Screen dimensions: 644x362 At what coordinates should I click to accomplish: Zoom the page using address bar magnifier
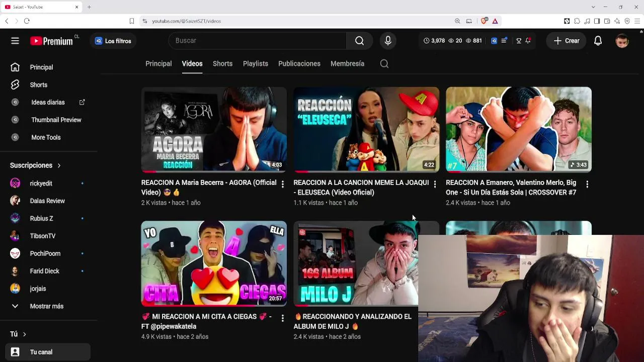coord(457,21)
